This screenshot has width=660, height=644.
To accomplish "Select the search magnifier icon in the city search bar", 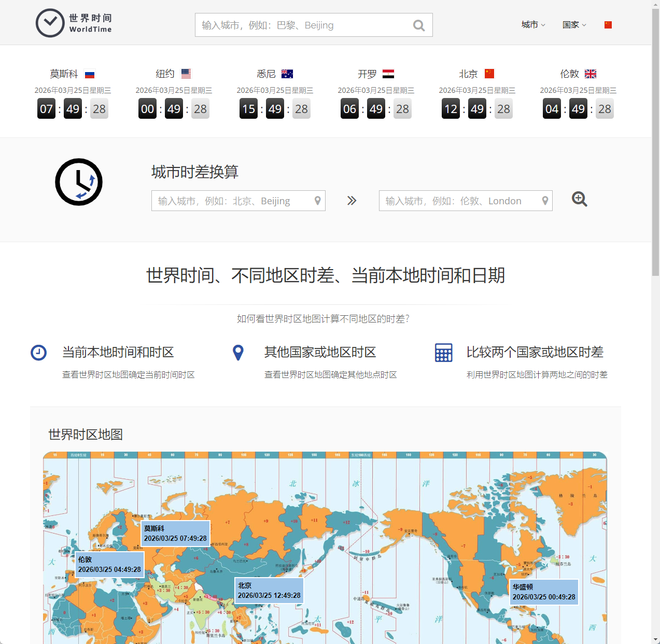I will tap(419, 25).
